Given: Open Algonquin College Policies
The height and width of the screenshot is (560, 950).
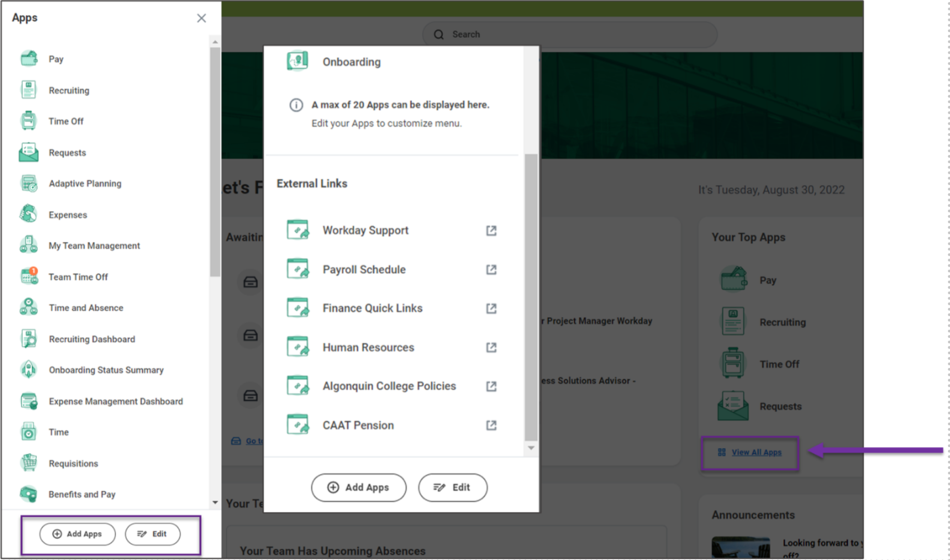Looking at the screenshot, I should click(389, 386).
